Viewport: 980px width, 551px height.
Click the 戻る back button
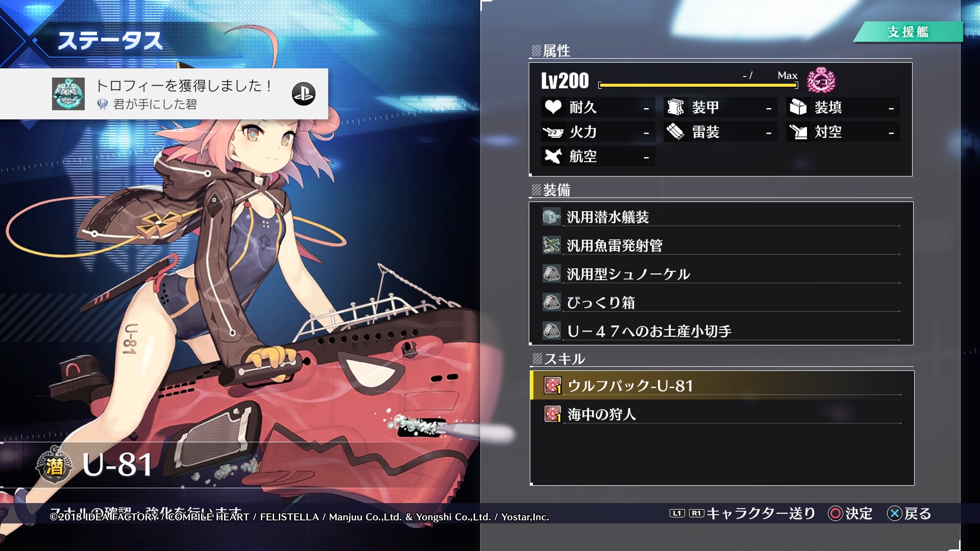pos(910,514)
